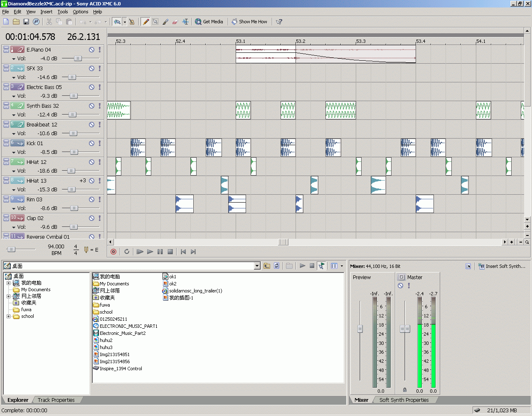Image resolution: width=532 pixels, height=416 pixels.
Task: Mute the SFX 33 track
Action: 91,68
